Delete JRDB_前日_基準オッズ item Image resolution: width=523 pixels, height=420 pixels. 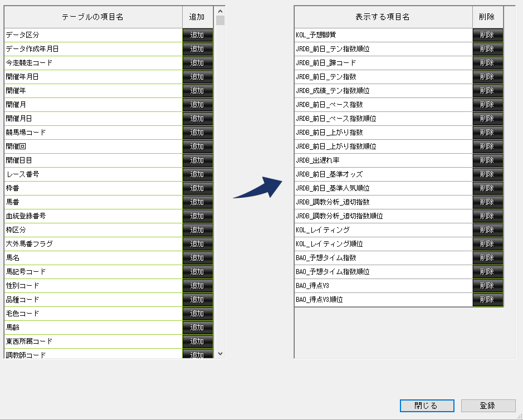(x=488, y=174)
